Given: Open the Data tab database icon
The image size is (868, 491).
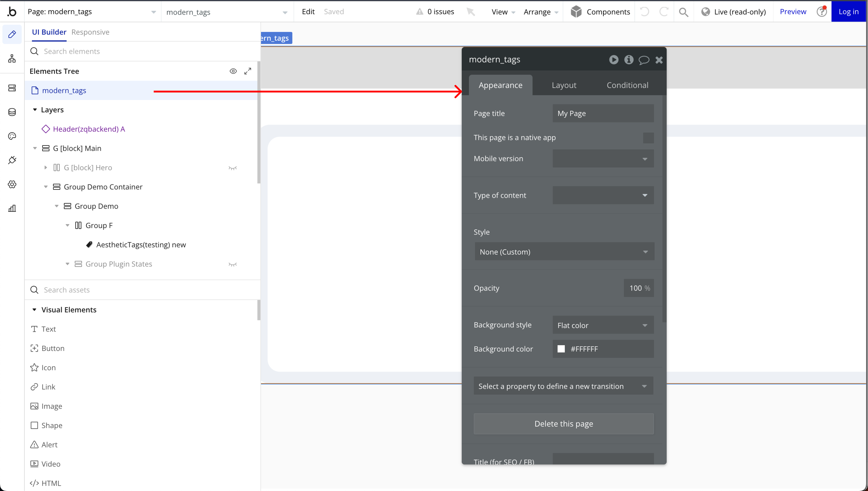Looking at the screenshot, I should [12, 112].
